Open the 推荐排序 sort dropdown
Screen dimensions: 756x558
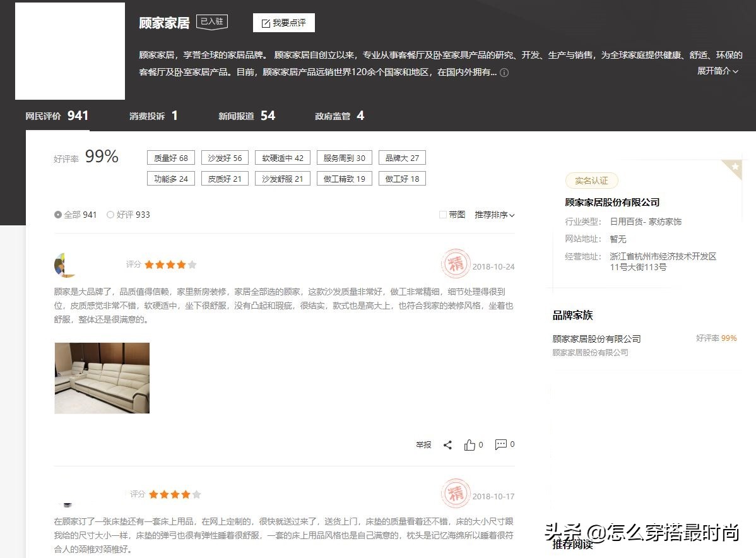495,215
